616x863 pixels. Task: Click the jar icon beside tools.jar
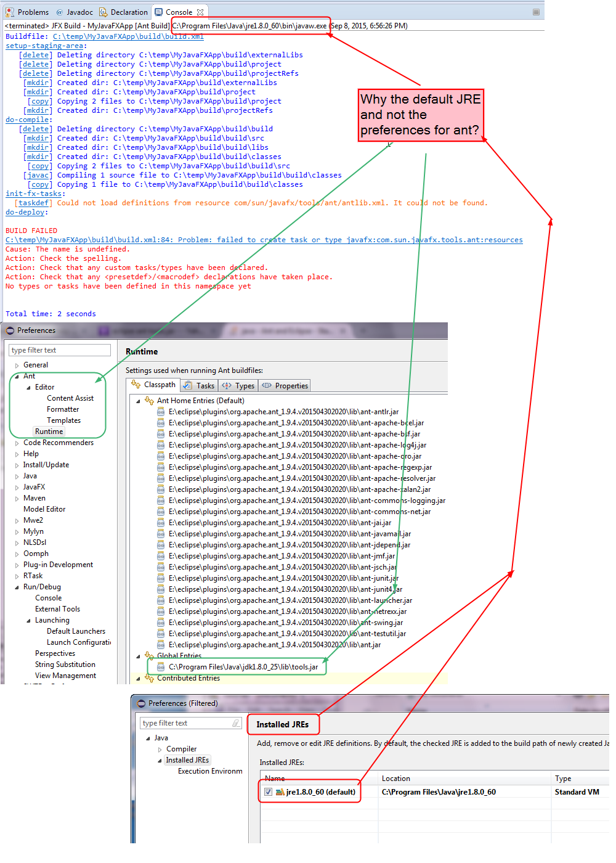[x=161, y=667]
